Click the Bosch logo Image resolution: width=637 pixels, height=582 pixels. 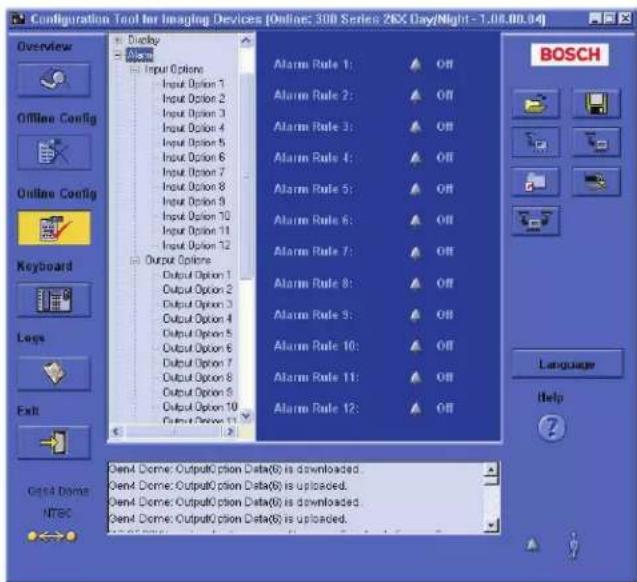[570, 54]
